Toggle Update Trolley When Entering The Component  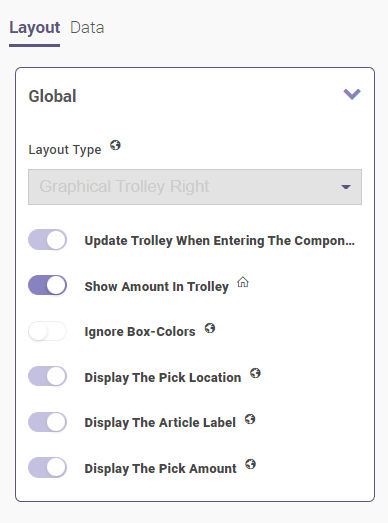tap(47, 240)
